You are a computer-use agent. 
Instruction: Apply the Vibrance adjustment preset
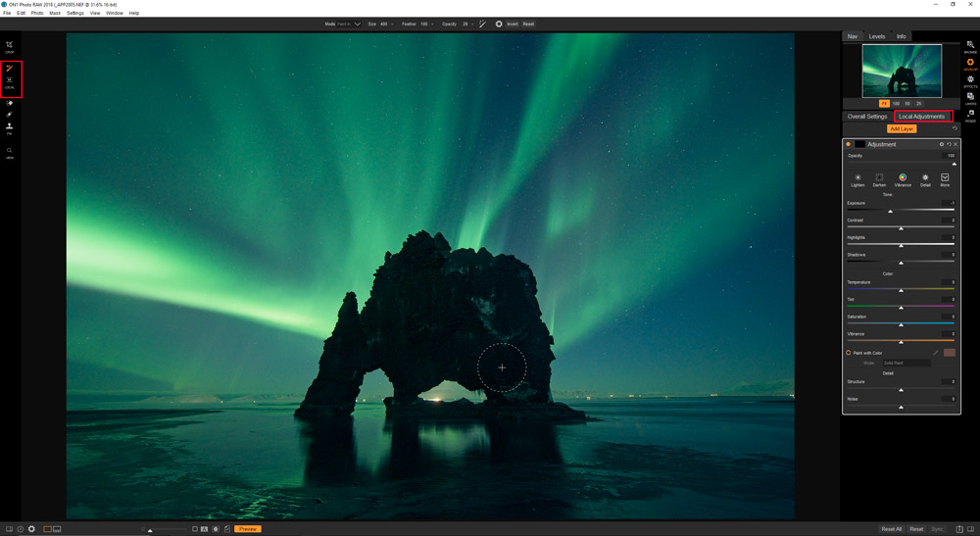(x=902, y=179)
